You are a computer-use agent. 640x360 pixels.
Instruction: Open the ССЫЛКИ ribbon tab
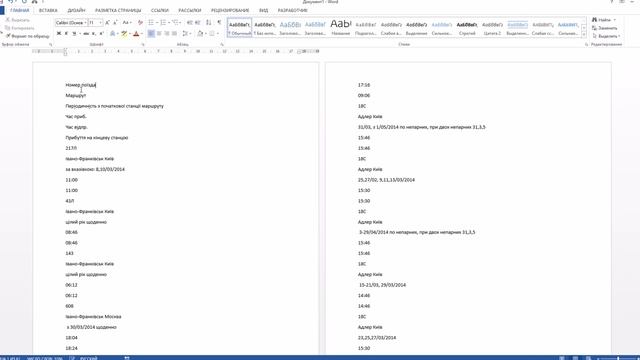[160, 10]
